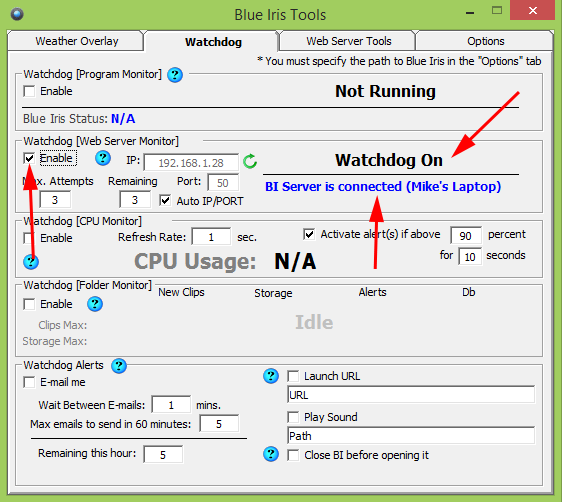This screenshot has height=502, width=562.
Task: Check the Launch URL option
Action: coord(293,376)
